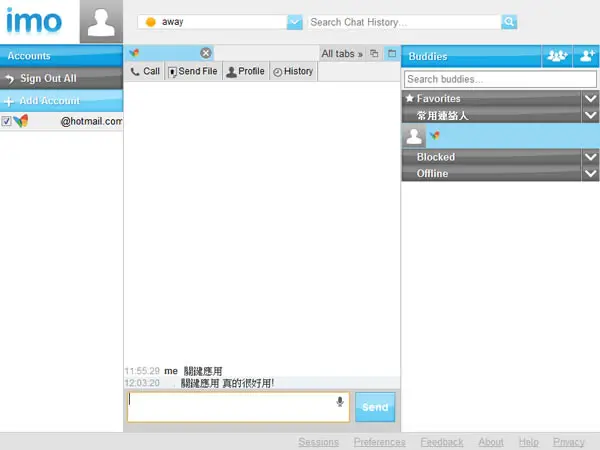Screen dimensions: 600x450
Task: Collapse the Favorites group
Action: tap(590, 98)
